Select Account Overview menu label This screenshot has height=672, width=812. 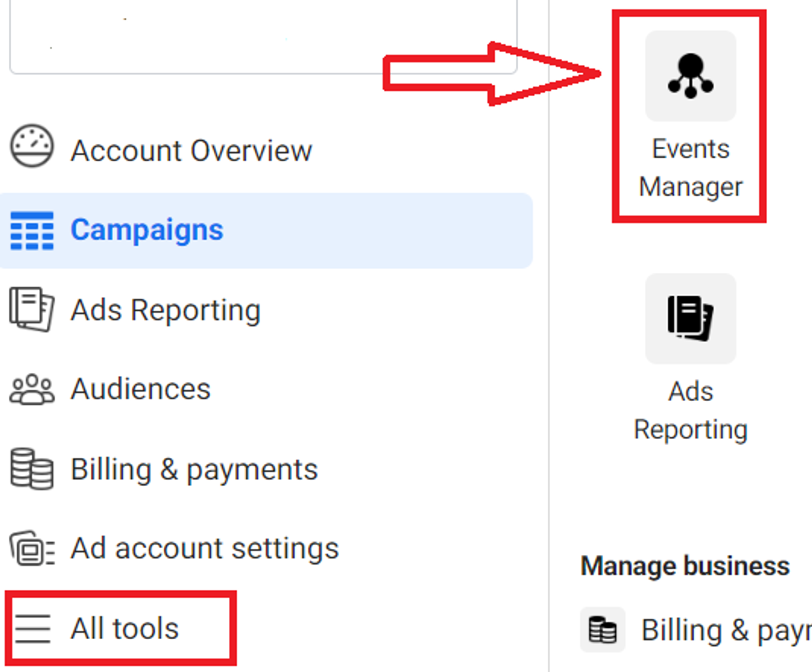191,151
